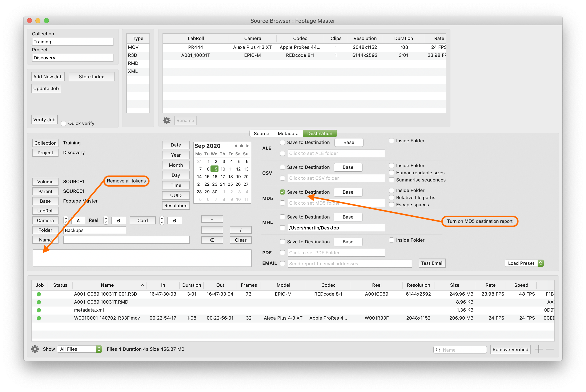Click Add New Job button
Viewport: 586px width, 392px height.
[48, 77]
